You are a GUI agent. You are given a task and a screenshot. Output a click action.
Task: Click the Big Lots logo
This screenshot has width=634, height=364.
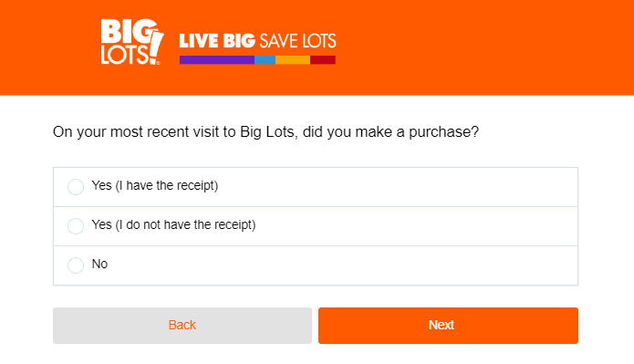click(x=131, y=42)
